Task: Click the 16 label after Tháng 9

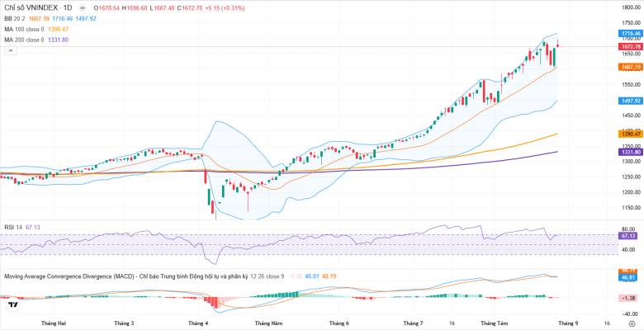Action: (x=608, y=323)
